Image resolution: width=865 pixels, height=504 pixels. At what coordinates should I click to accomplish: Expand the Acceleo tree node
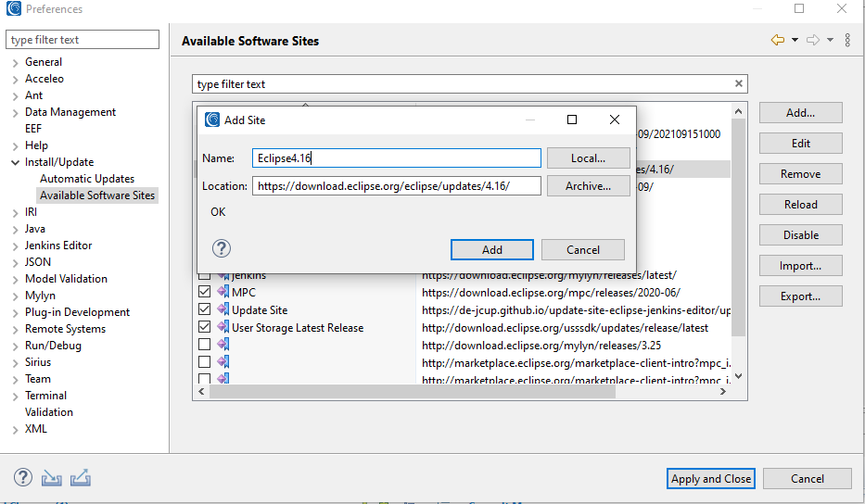click(16, 80)
